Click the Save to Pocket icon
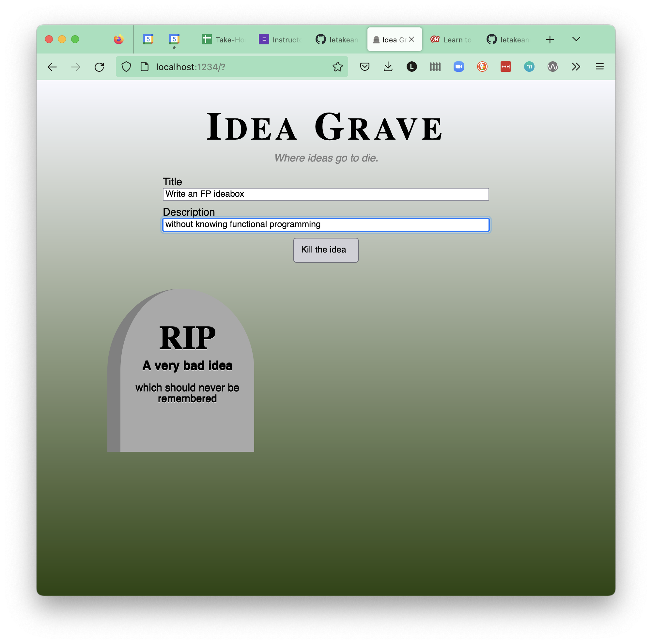 point(365,67)
